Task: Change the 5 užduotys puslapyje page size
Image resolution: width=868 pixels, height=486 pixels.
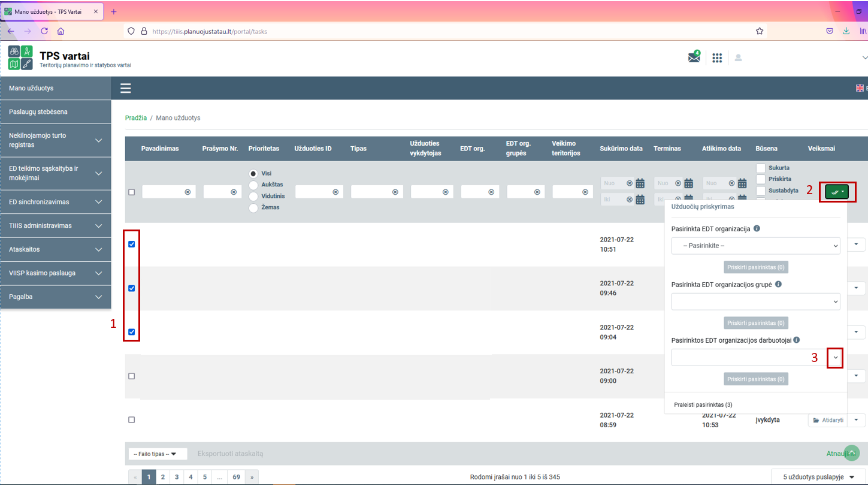Action: click(x=817, y=477)
